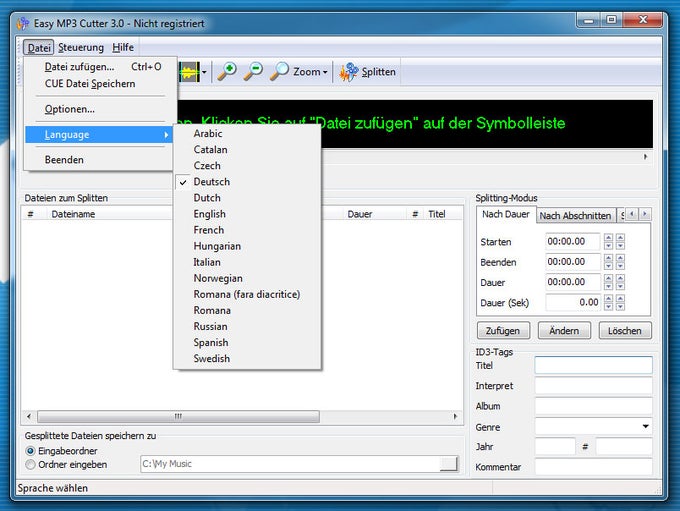Click browse button beside C:\My Music
680x511 pixels.
tap(449, 464)
